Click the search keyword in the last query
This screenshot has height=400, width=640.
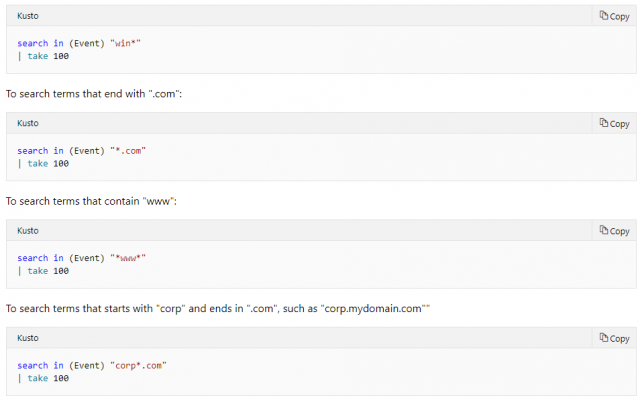pos(33,365)
